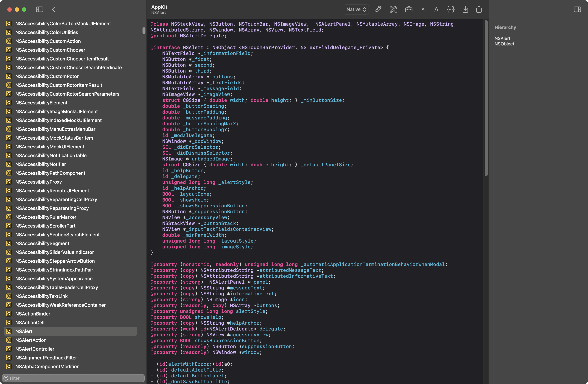Open code generation options via the braces icon
Screen dimensions: 588x384
451,9
